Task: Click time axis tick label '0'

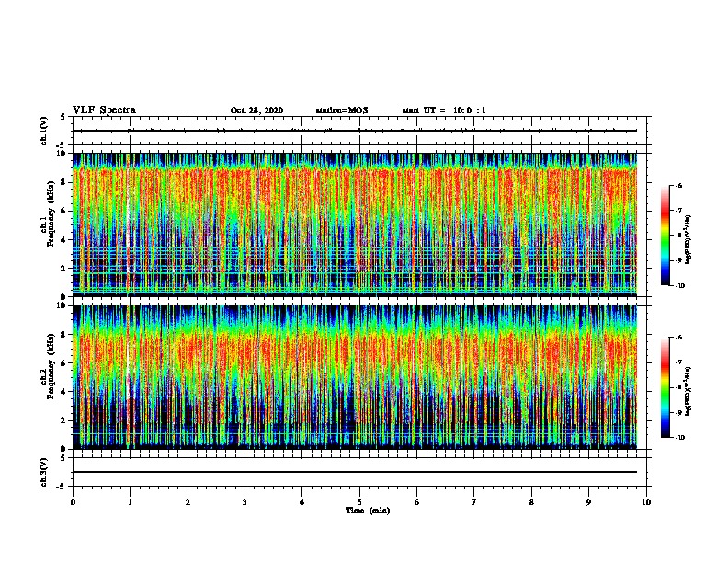Action: click(73, 502)
